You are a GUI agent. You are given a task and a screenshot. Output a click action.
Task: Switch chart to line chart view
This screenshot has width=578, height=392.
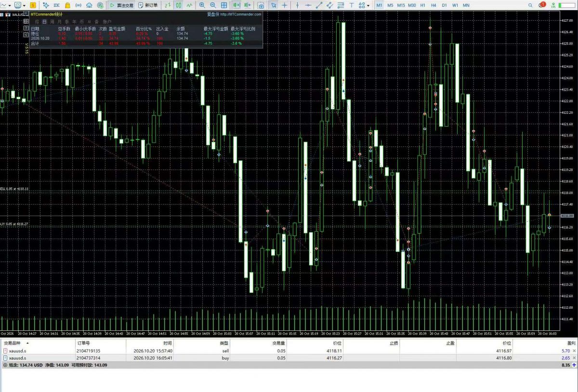point(189,5)
